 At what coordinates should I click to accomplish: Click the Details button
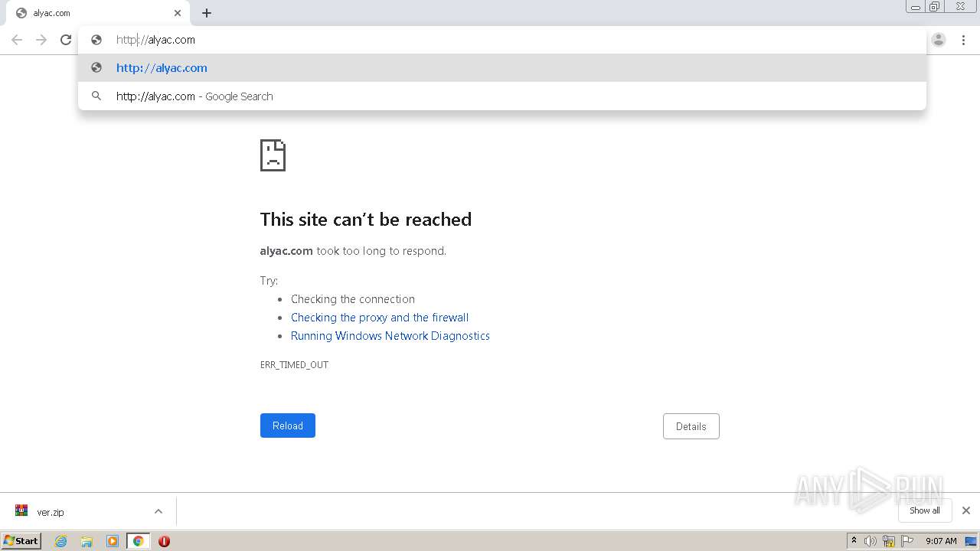(x=691, y=426)
